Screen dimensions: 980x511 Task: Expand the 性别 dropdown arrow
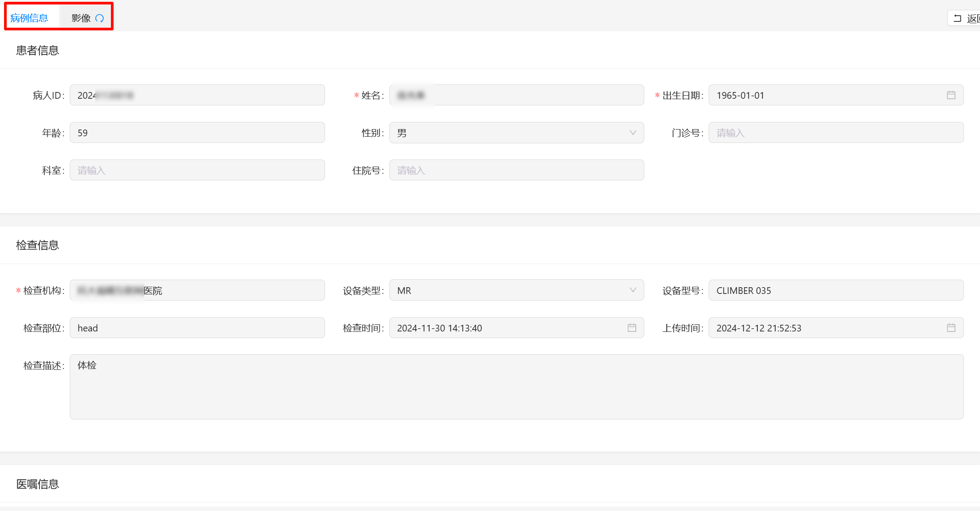633,133
